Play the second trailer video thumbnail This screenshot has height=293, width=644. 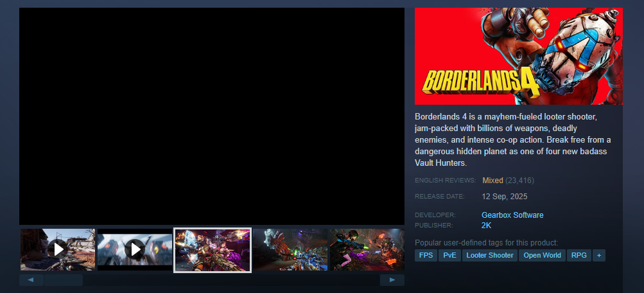point(135,249)
